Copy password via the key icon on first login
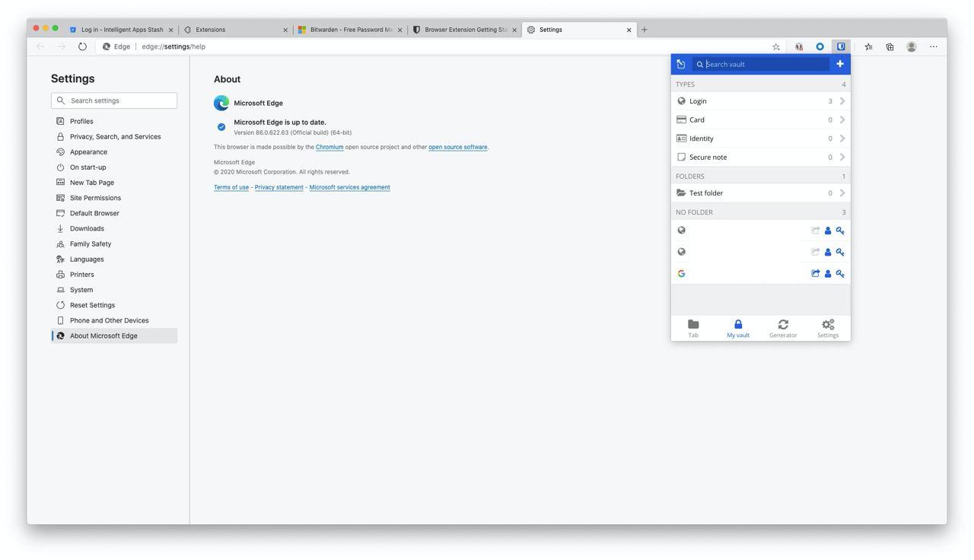The height and width of the screenshot is (560, 974). pyautogui.click(x=840, y=231)
